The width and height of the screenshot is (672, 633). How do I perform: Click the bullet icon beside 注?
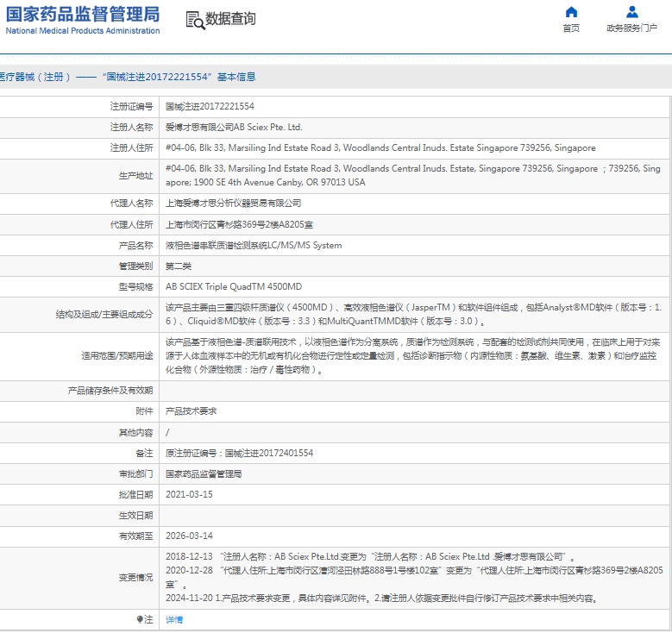point(140,620)
